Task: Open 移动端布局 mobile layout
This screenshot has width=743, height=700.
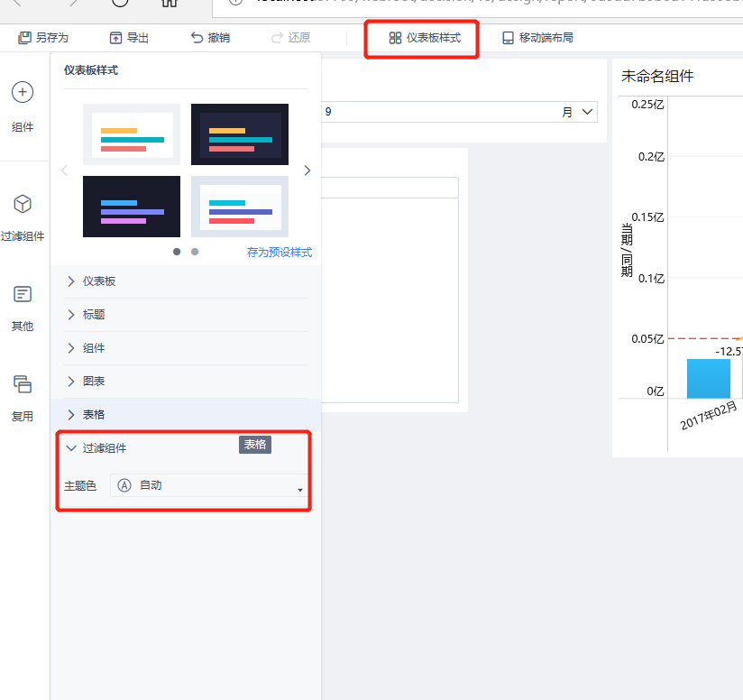Action: pyautogui.click(x=537, y=38)
